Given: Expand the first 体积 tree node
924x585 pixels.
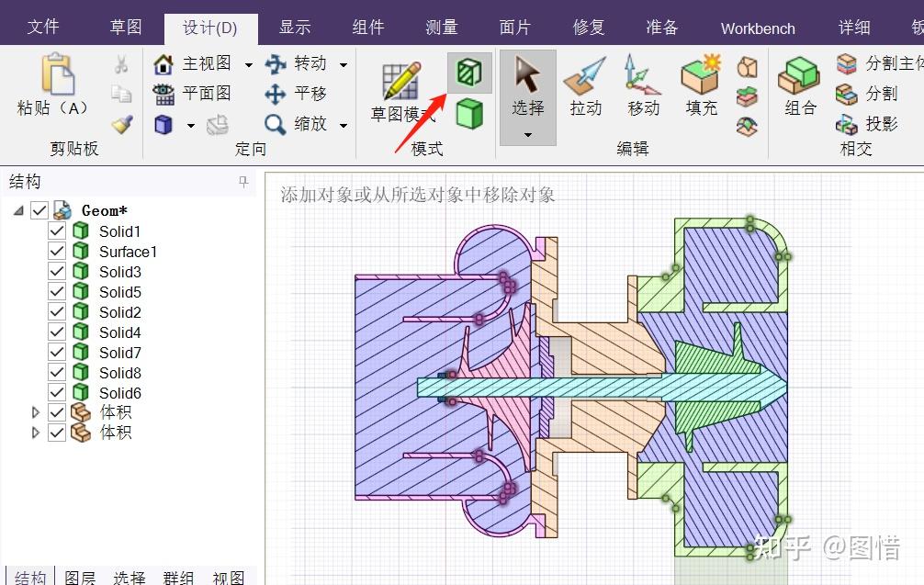Looking at the screenshot, I should pyautogui.click(x=35, y=412).
